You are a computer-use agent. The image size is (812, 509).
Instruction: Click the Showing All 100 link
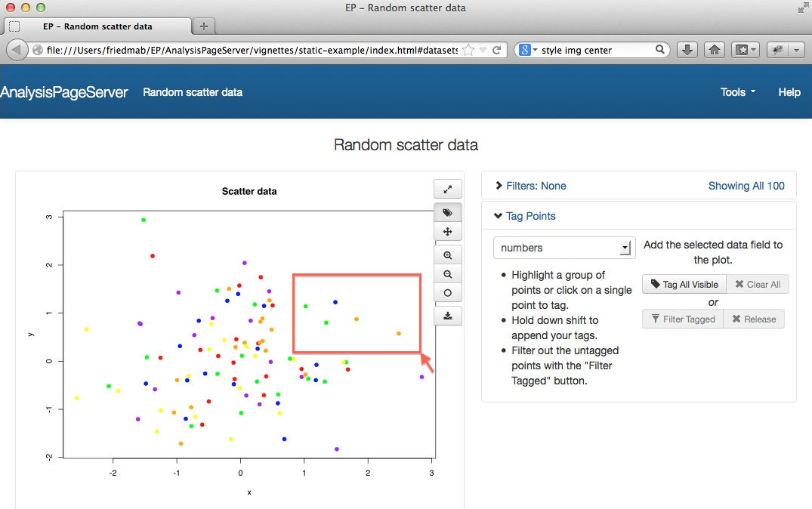pyautogui.click(x=746, y=186)
